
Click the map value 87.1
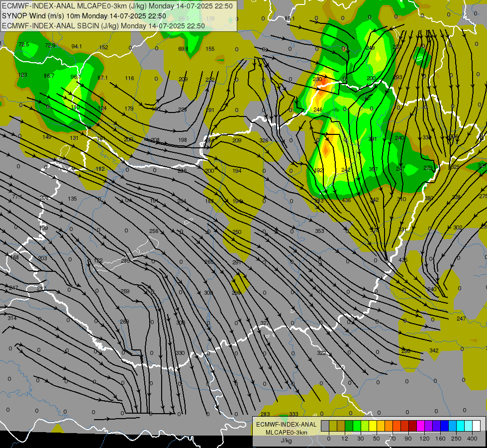pos(102,78)
